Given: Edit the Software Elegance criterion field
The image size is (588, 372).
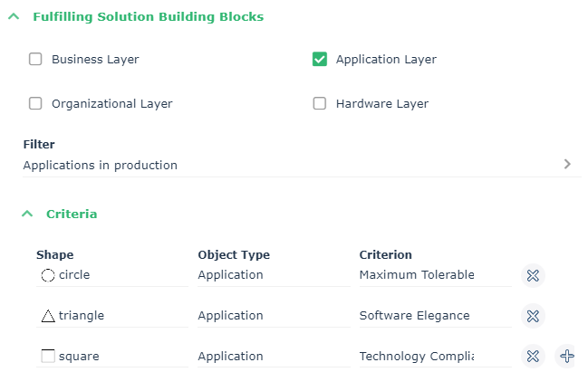Looking at the screenshot, I should [433, 316].
